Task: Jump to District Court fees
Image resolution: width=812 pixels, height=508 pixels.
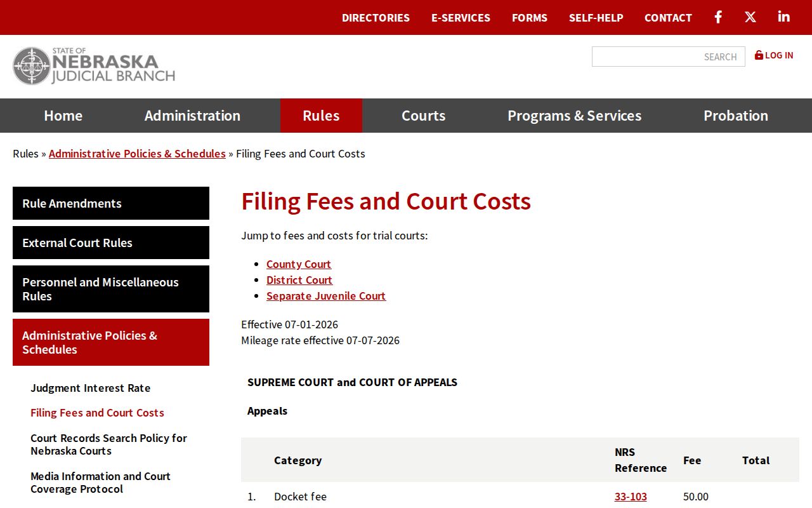Action: pyautogui.click(x=299, y=280)
